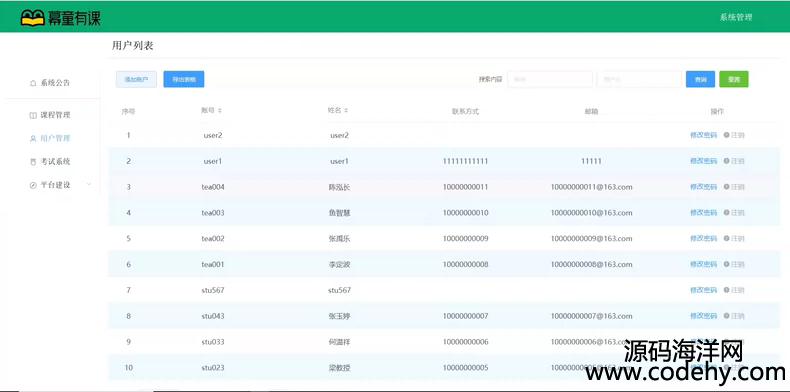
Task: Click the blue 导出表格 button
Action: click(x=183, y=79)
